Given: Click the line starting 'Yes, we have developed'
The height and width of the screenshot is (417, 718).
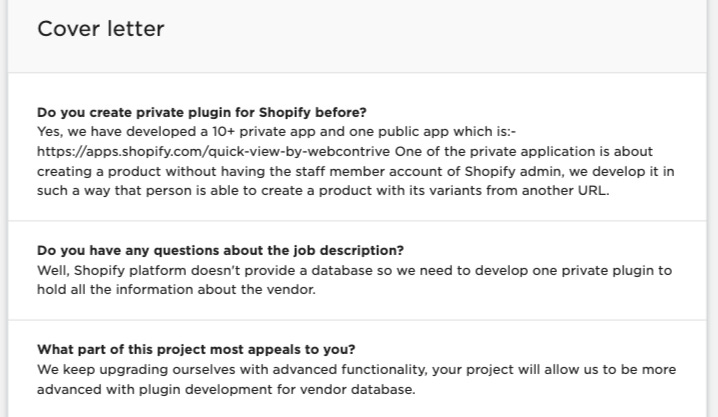Looking at the screenshot, I should click(276, 132).
